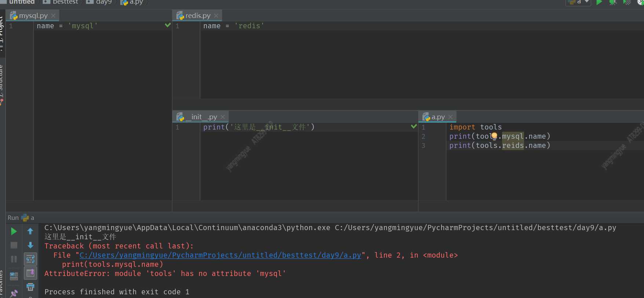The width and height of the screenshot is (644, 298).
Task: Close the a.py tab
Action: [451, 117]
